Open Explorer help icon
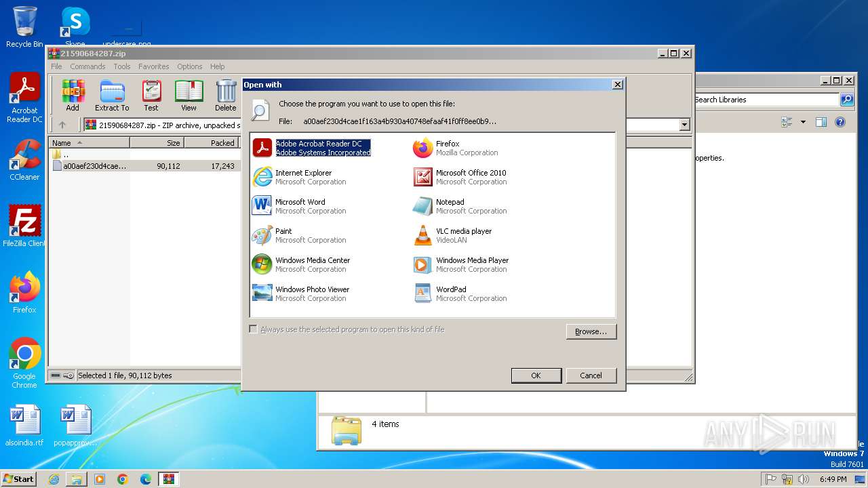Viewport: 868px width, 488px height. point(840,122)
